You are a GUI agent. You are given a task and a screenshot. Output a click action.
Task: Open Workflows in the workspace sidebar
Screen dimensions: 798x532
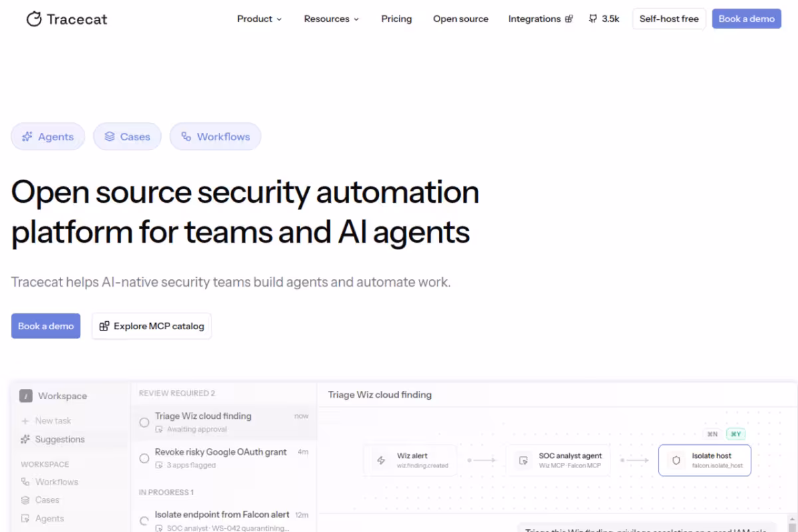tap(50, 481)
